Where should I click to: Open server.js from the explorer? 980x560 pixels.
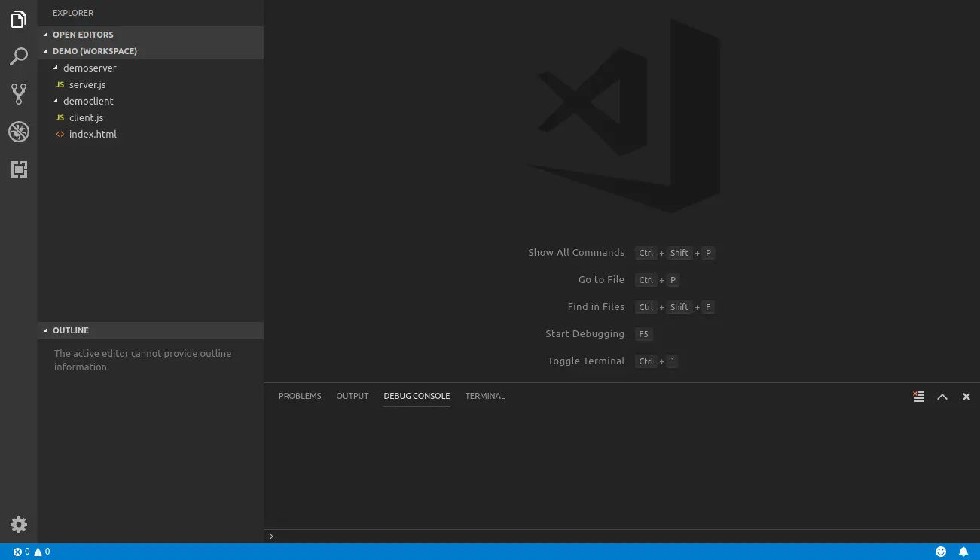(151, 84)
